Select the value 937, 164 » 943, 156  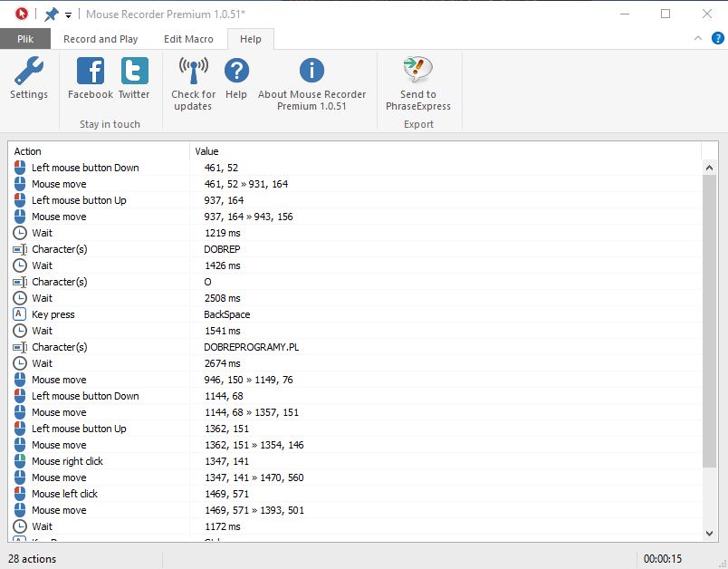(248, 217)
